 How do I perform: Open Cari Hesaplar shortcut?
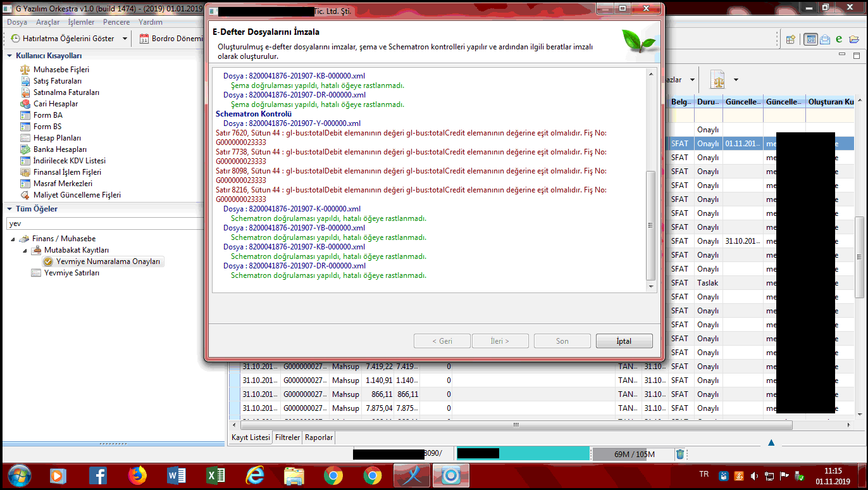pos(56,104)
